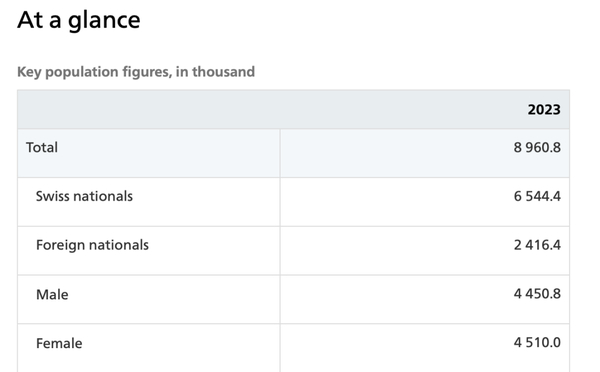Click the word "Key" in the caption
The image size is (600, 372).
[x=29, y=72]
